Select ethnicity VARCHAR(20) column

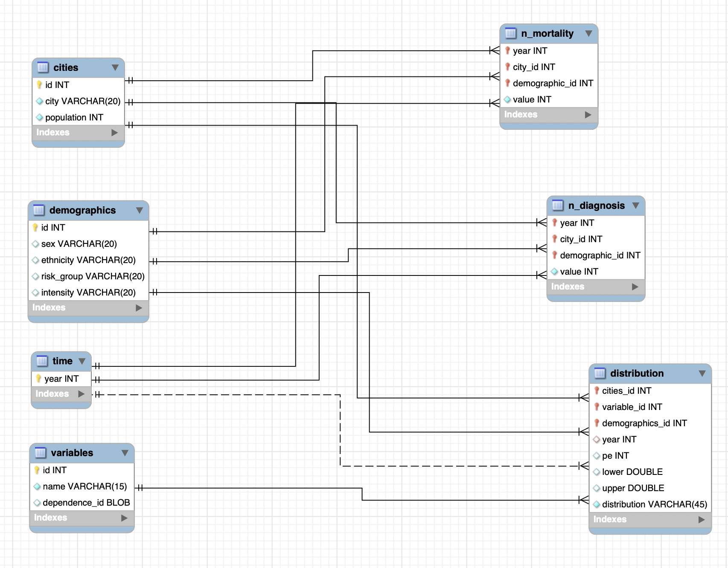(x=88, y=260)
